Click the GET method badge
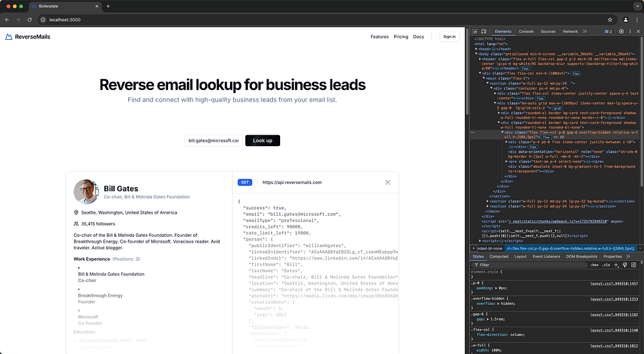 pos(245,182)
